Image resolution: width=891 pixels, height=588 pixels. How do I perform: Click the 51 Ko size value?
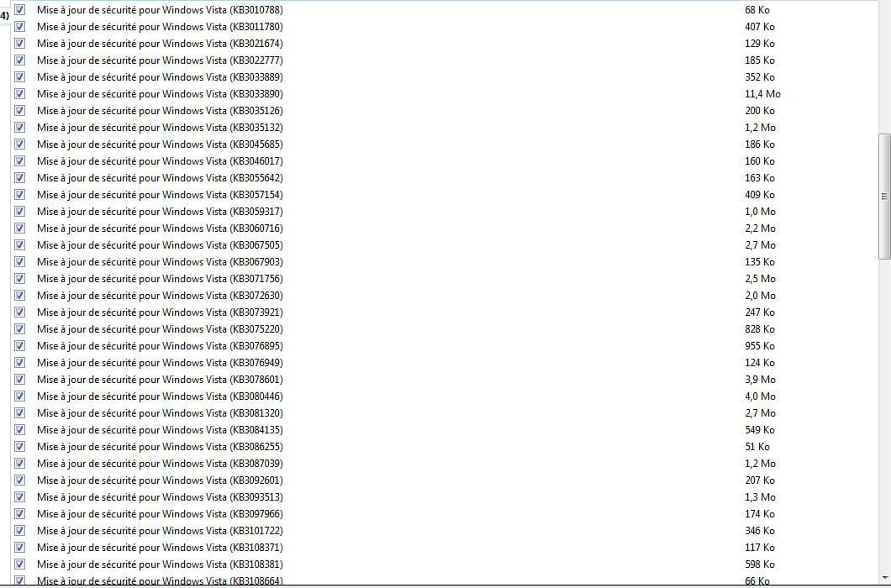pos(757,447)
